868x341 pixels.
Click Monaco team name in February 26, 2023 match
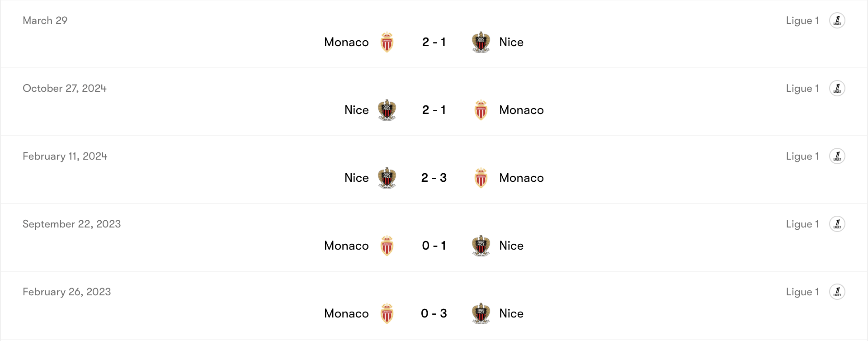(x=346, y=313)
